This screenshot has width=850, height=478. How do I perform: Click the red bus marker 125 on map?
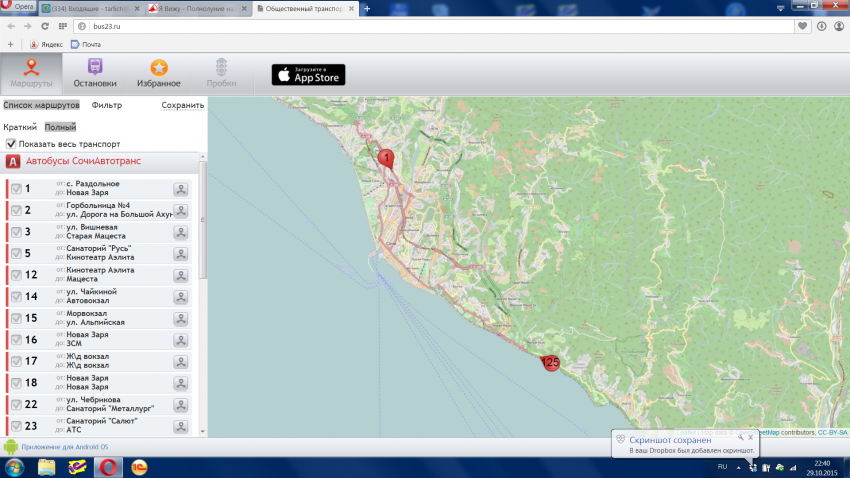click(550, 363)
